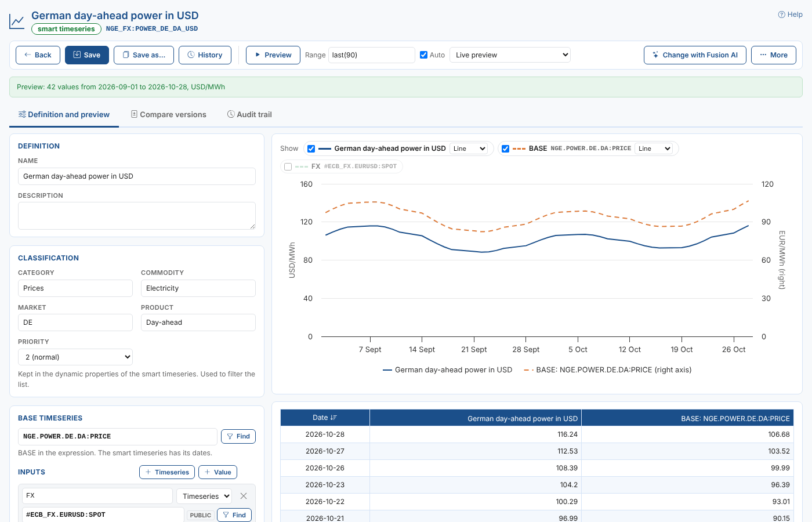Open the More options menu

pyautogui.click(x=774, y=55)
